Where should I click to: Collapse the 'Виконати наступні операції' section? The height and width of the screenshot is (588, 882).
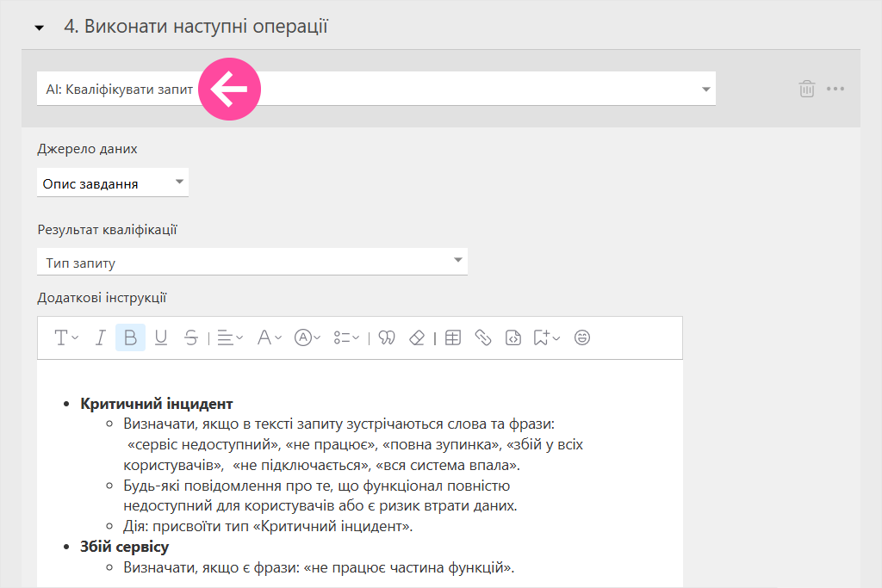(x=39, y=28)
